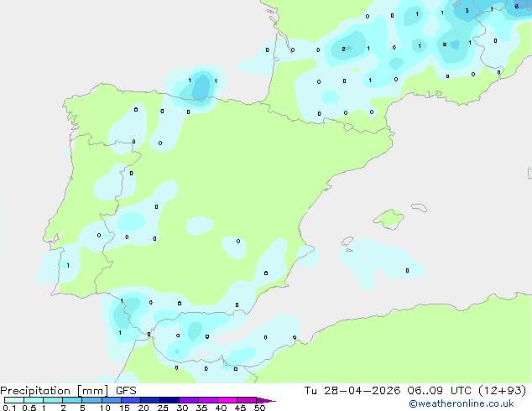Click the "20" legend value
The height and width of the screenshot is (411, 532).
143,408
